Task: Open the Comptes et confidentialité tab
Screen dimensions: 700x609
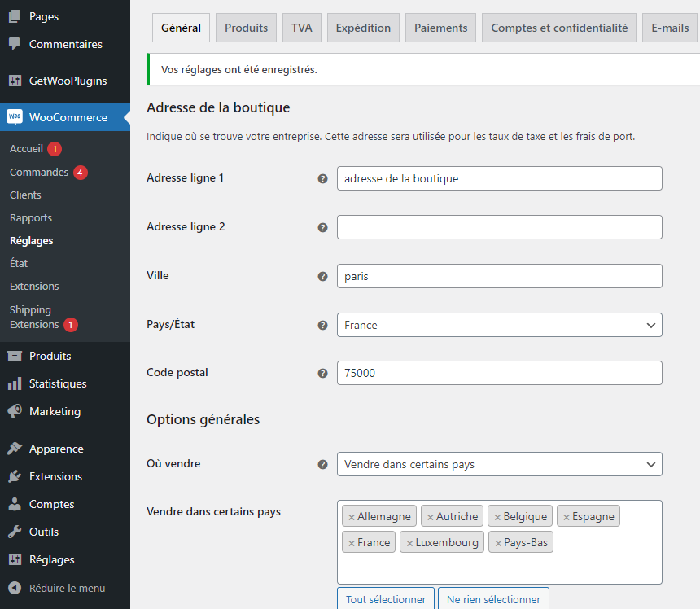Action: (x=559, y=28)
